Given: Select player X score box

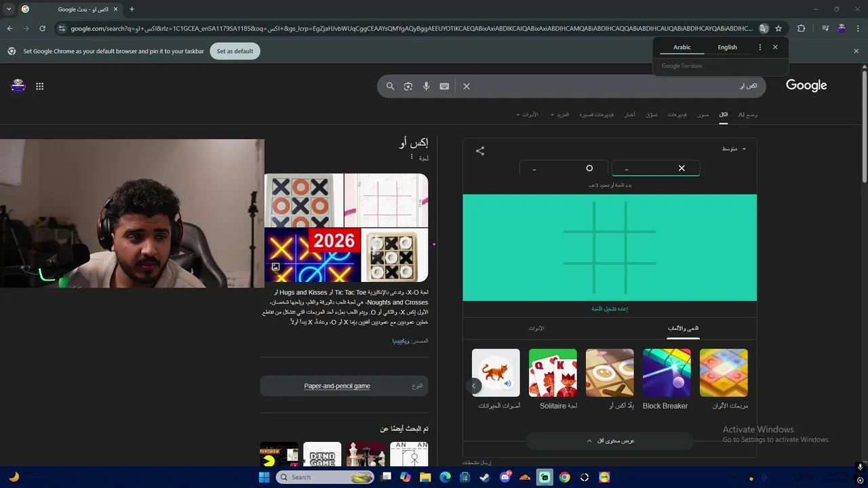Looking at the screenshot, I should [655, 168].
